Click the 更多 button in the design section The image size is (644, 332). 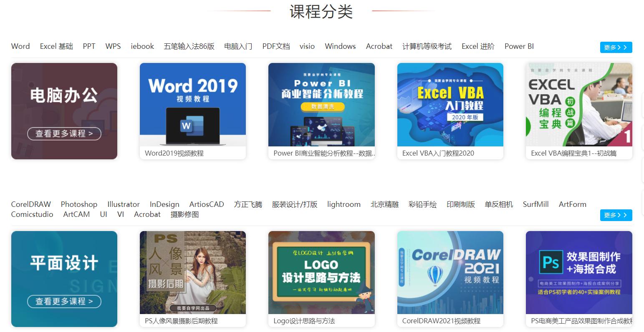[616, 215]
